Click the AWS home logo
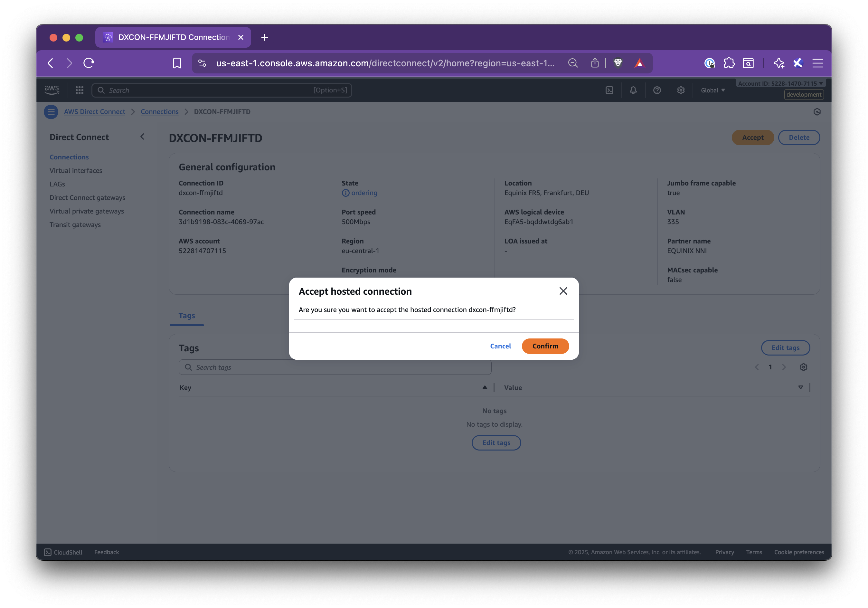868x608 pixels. [x=52, y=90]
